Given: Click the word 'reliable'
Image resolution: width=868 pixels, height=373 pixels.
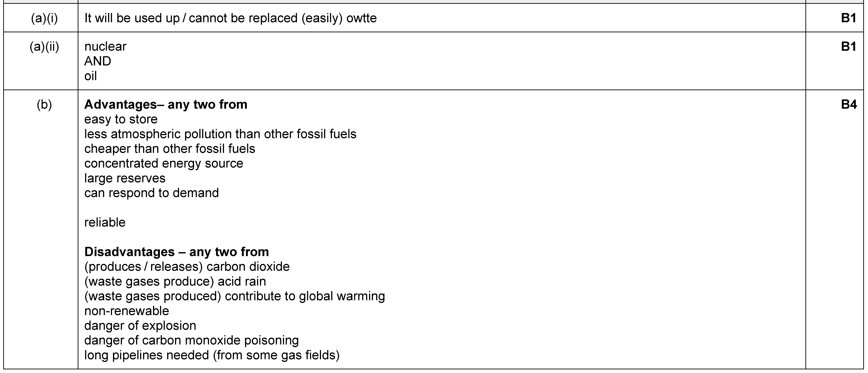Looking at the screenshot, I should (105, 222).
